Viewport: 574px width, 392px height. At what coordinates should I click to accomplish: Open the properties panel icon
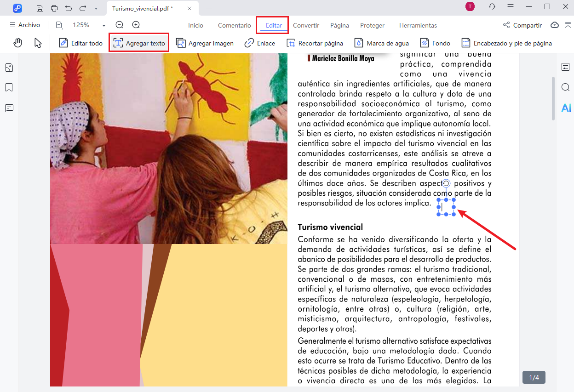566,67
